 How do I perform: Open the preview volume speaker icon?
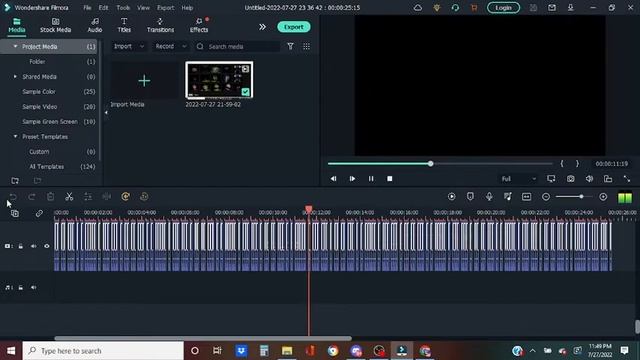[x=589, y=179]
